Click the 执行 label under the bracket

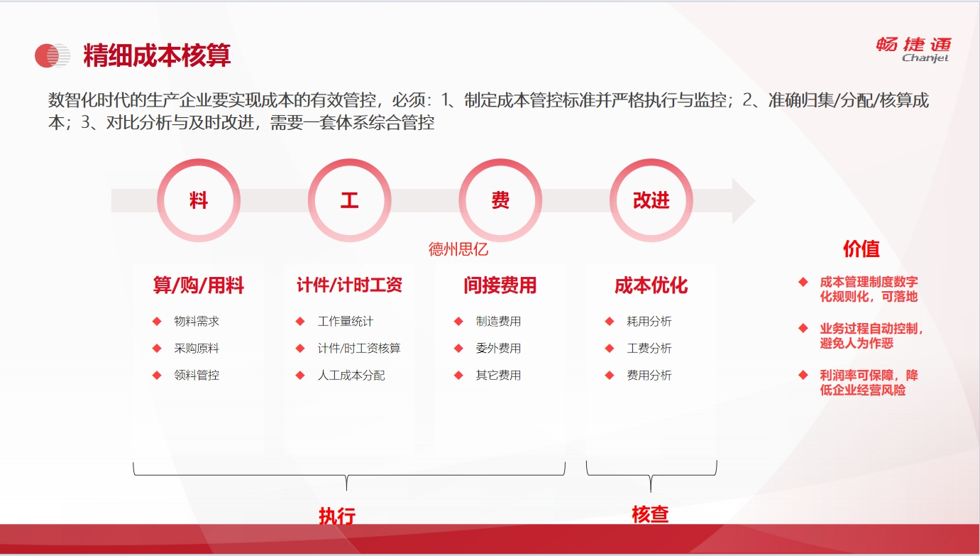337,516
